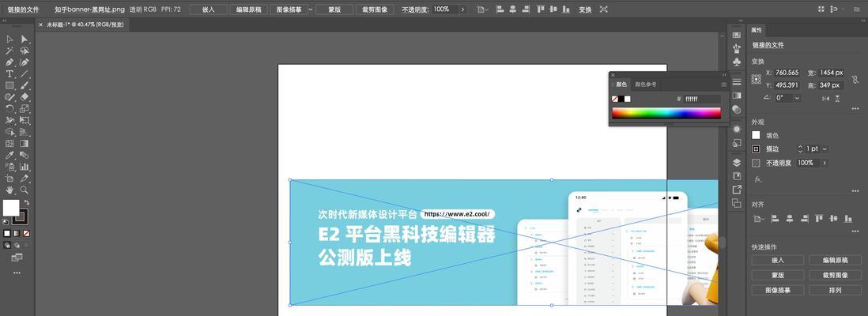Show more transform options ellipsis
This screenshot has width=868, height=316.
[855, 108]
